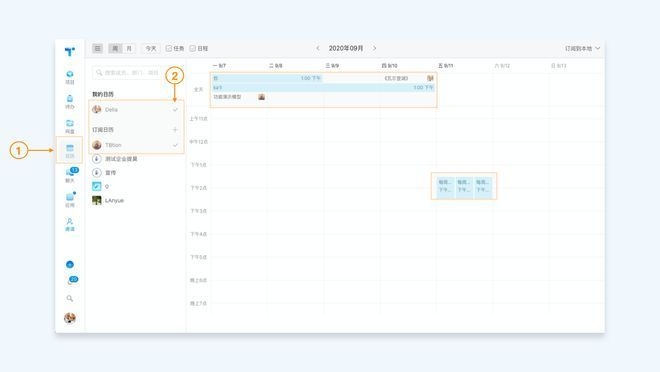
Task: Select the 日历 calendar icon in sidebar
Action: point(70,151)
